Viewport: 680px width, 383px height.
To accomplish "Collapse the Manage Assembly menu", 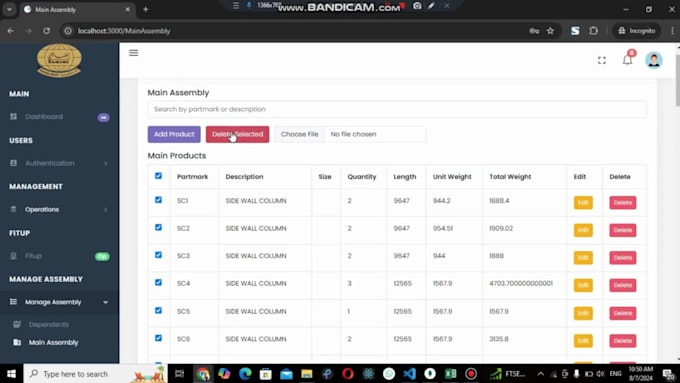I will coord(59,302).
